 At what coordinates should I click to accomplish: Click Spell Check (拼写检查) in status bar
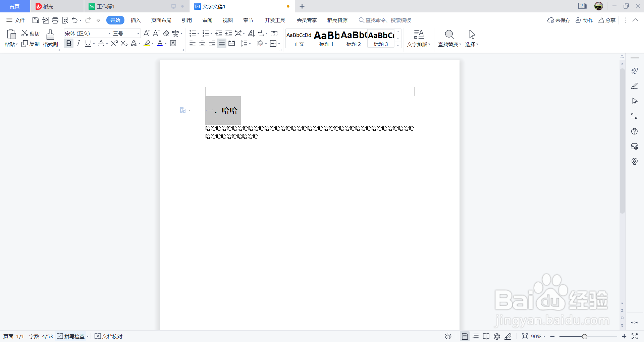point(71,336)
